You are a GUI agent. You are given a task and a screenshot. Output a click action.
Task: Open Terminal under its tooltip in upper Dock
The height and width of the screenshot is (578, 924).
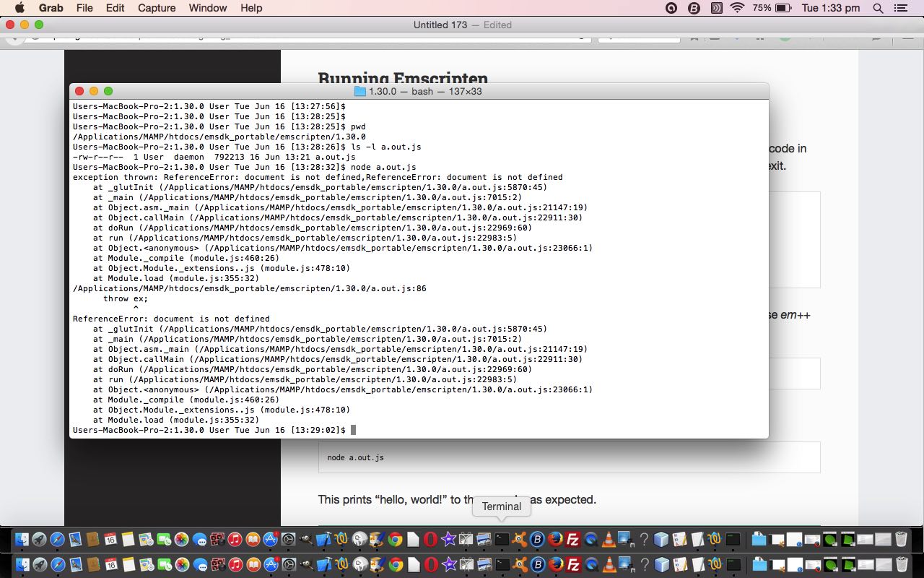click(502, 539)
